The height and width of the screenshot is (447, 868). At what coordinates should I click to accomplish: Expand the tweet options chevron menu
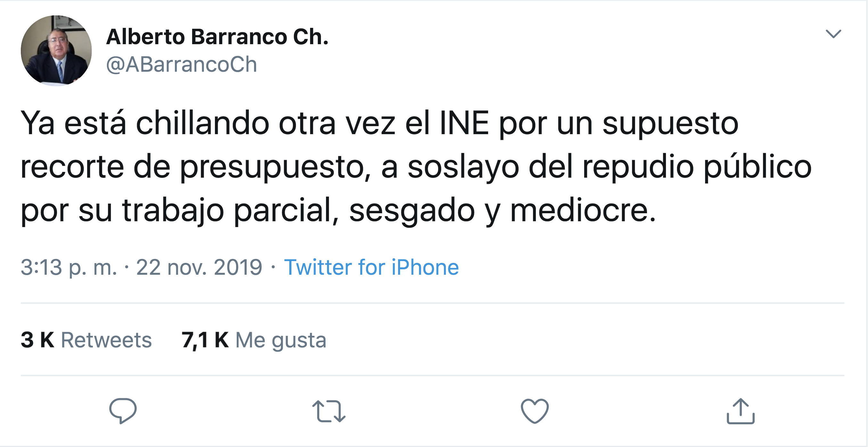[833, 34]
